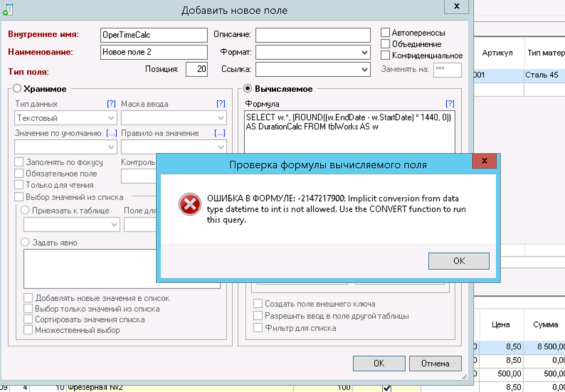This screenshot has width=565, height=392.
Task: Click the red error icon in the popup
Action: tap(190, 205)
